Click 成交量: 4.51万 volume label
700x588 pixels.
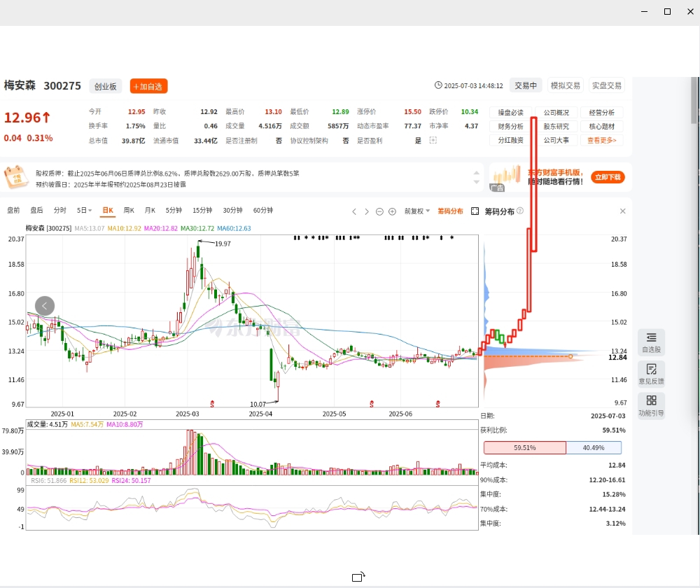click(48, 424)
